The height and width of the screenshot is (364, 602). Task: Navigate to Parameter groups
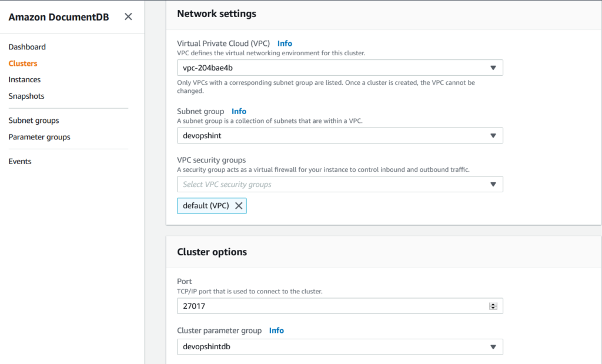tap(39, 137)
